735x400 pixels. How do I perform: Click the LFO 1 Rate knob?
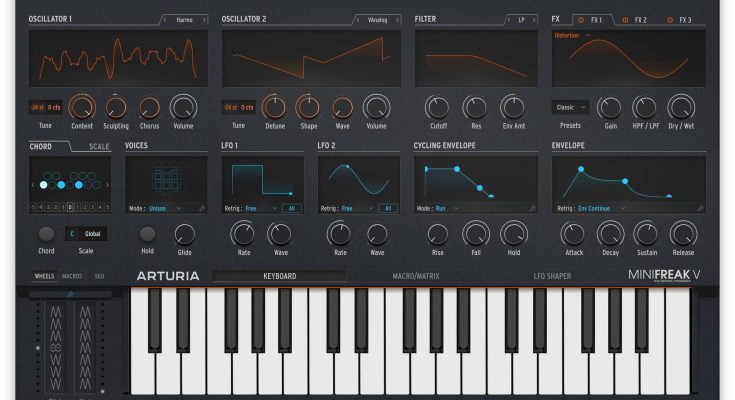[242, 233]
